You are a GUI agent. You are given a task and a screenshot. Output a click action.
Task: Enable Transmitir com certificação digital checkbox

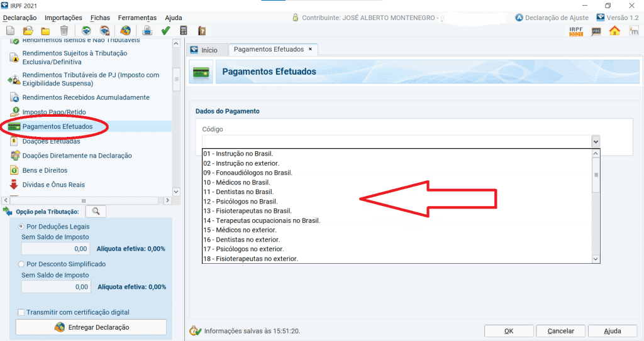click(x=21, y=312)
